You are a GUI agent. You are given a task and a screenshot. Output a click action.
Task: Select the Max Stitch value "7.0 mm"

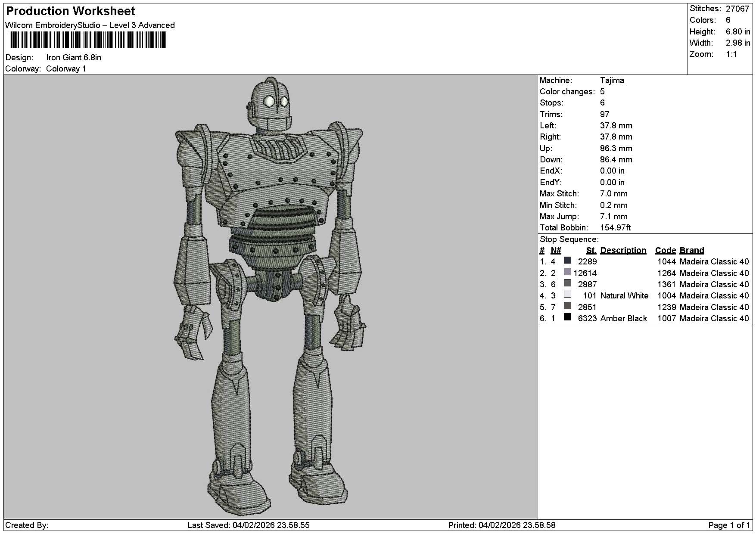click(613, 194)
